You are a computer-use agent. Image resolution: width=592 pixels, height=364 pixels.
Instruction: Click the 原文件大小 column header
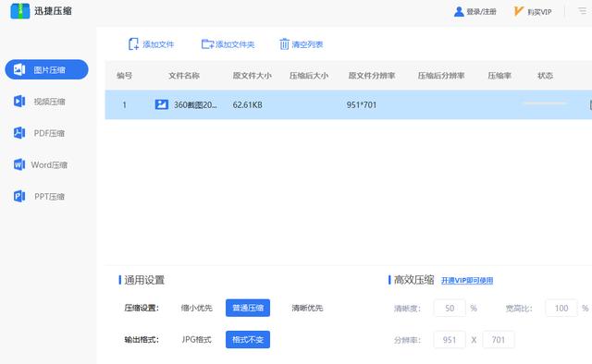point(252,76)
